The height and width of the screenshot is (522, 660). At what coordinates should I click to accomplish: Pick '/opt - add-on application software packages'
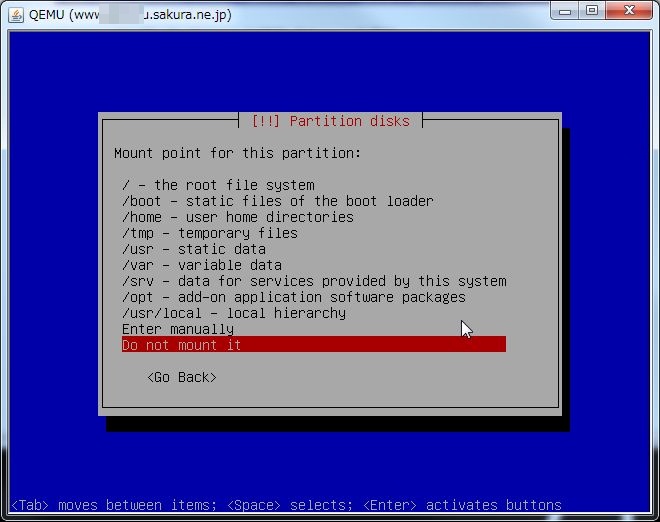pyautogui.click(x=294, y=297)
